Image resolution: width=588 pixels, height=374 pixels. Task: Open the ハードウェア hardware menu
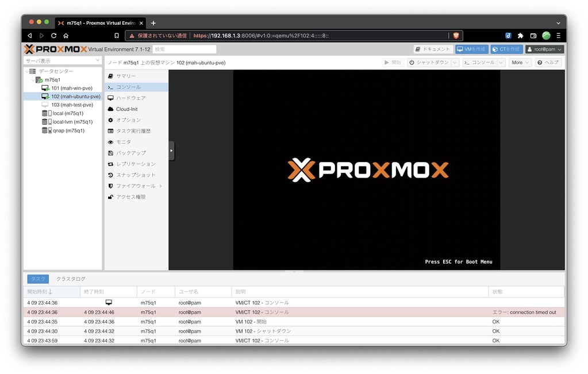coord(136,98)
